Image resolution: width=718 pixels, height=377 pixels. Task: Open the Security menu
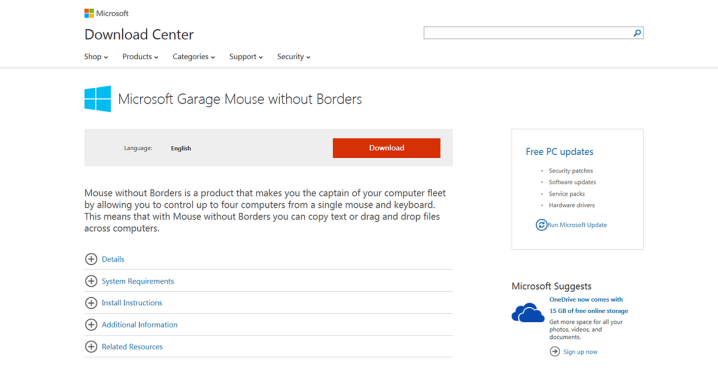coord(294,57)
